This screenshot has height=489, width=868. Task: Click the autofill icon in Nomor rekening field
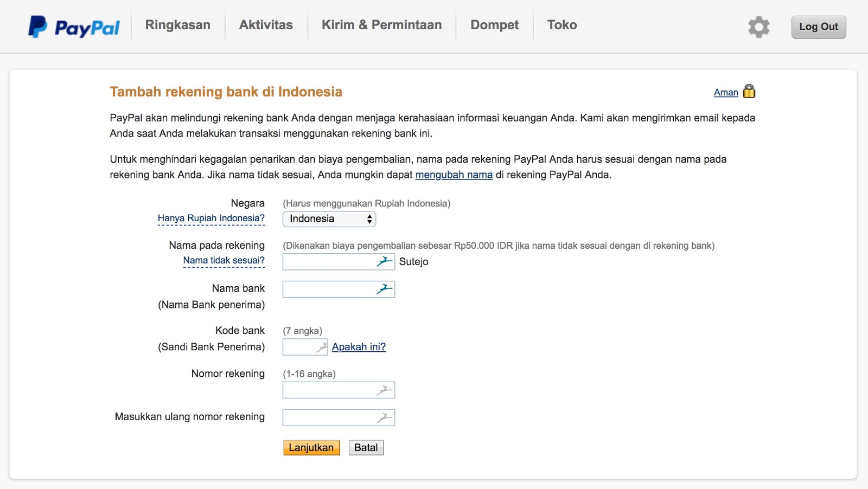[x=384, y=389]
